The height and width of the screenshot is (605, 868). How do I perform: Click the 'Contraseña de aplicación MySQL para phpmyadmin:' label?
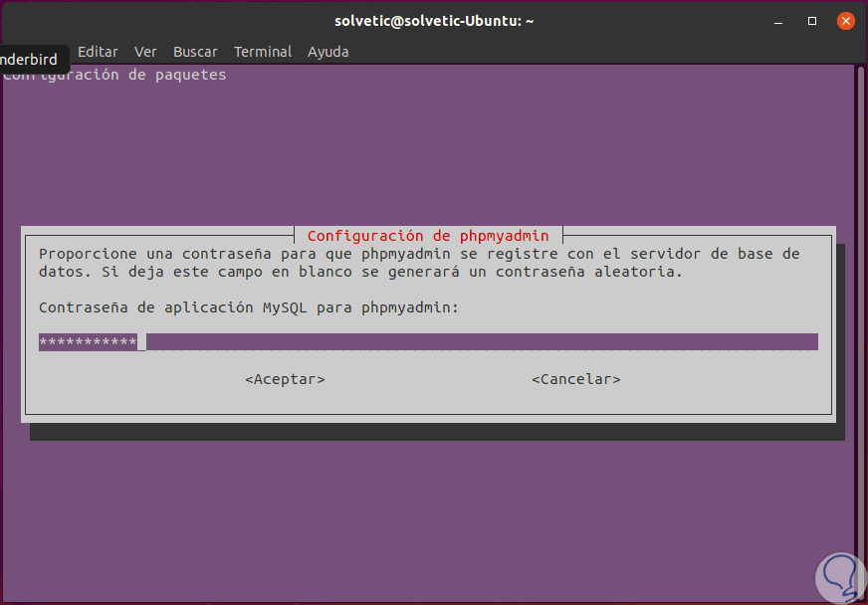tap(249, 307)
